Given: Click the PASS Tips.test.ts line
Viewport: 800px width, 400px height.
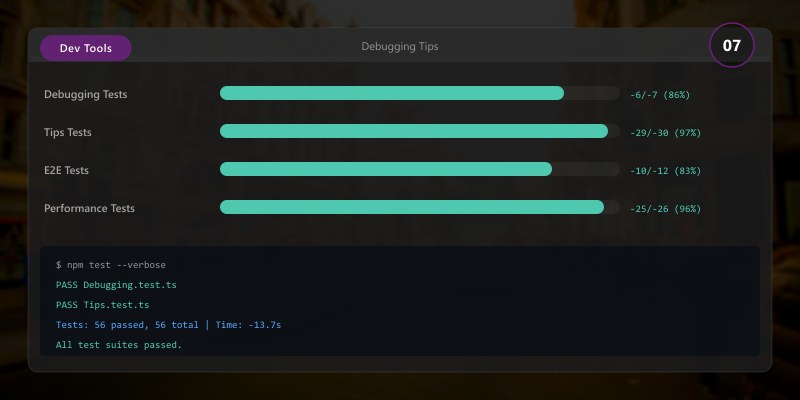Looking at the screenshot, I should [103, 305].
